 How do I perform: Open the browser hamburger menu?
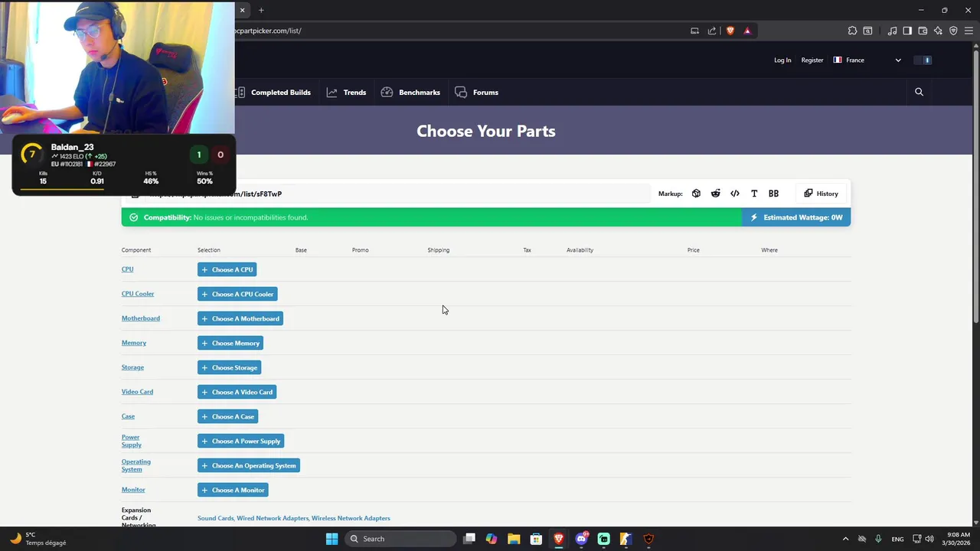969,31
